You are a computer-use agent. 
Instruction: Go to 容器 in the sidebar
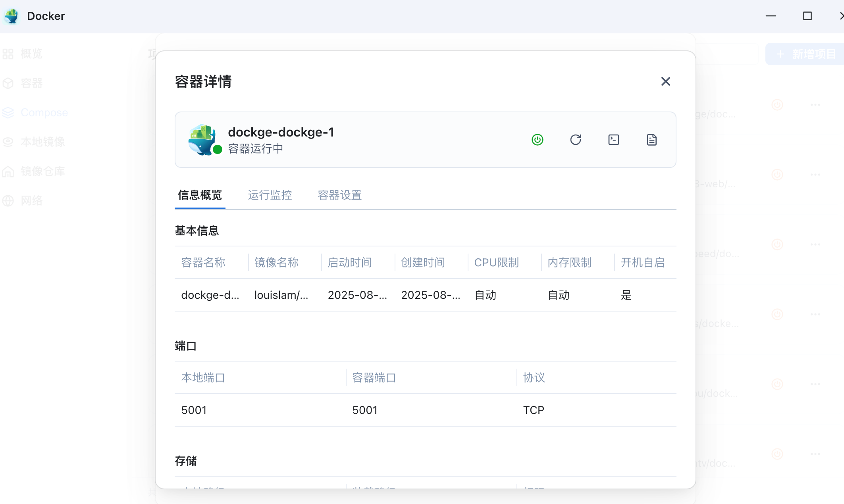[x=31, y=83]
